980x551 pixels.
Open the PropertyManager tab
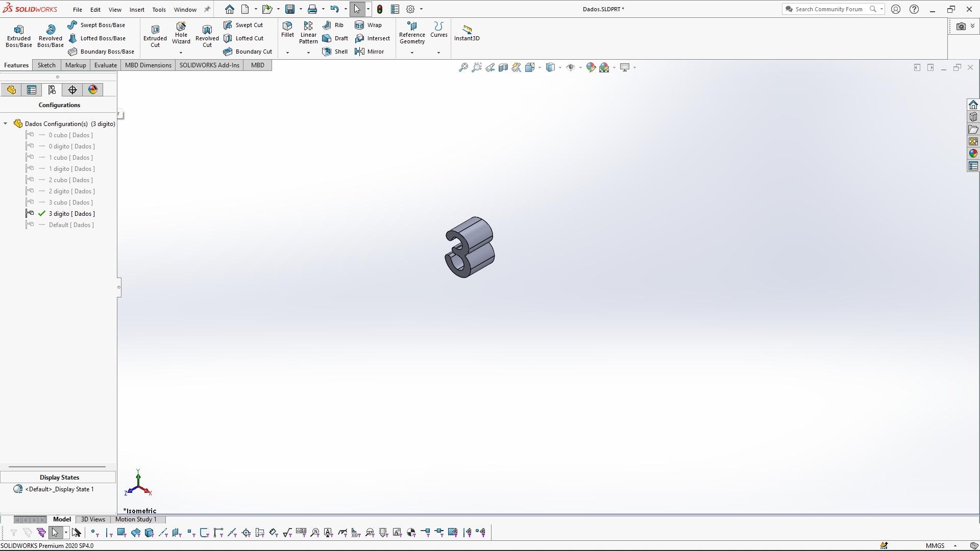pyautogui.click(x=32, y=90)
